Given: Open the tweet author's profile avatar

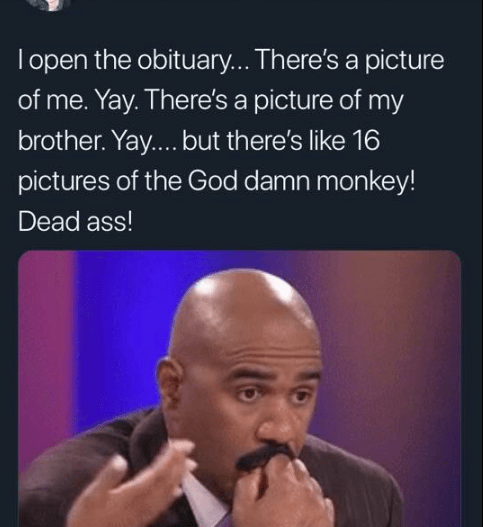Looking at the screenshot, I should 55,4.
